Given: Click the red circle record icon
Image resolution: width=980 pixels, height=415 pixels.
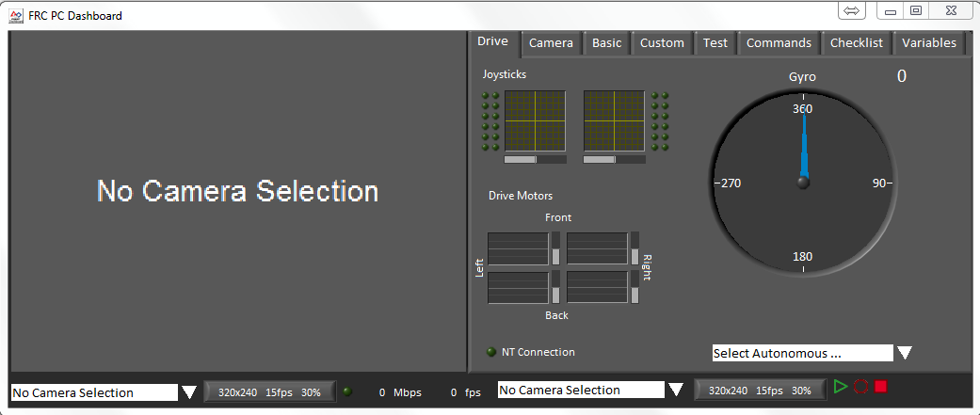Looking at the screenshot, I should [861, 387].
